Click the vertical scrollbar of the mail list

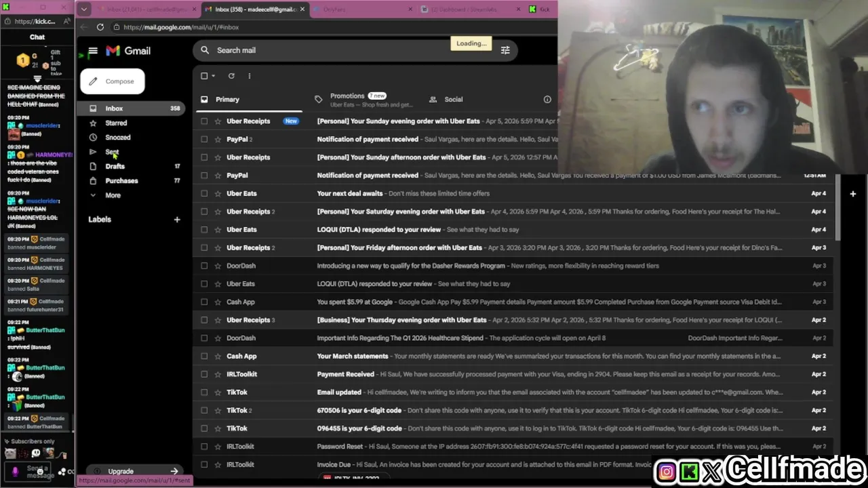(x=838, y=207)
